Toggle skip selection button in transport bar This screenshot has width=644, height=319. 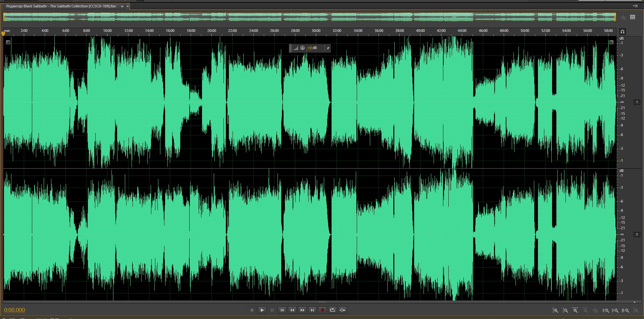(342, 310)
